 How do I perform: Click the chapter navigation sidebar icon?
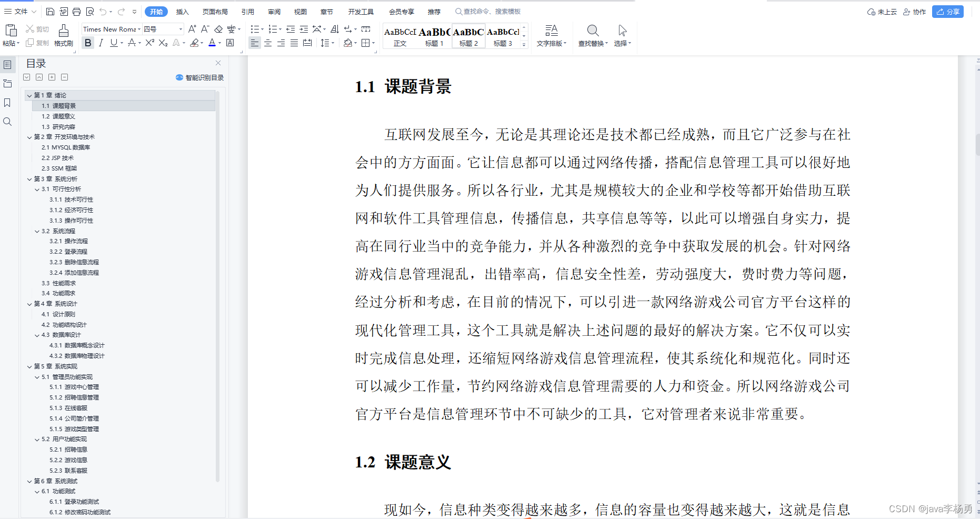[x=7, y=84]
